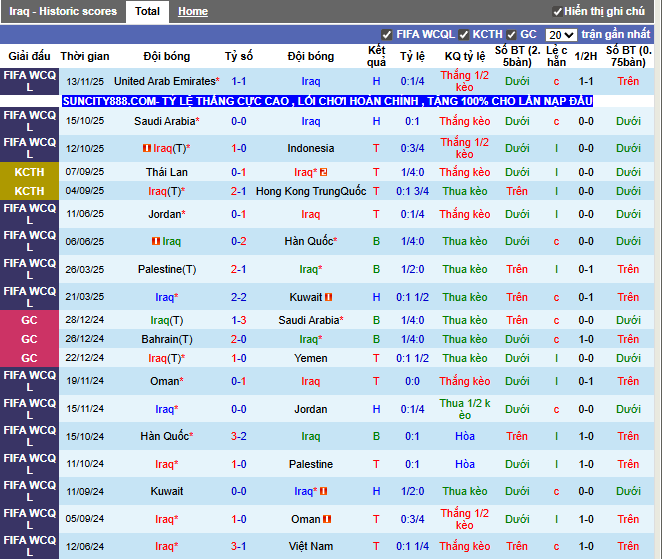Open Oman team on 19/11/24
Viewport: 662px width, 559px height.
click(165, 381)
